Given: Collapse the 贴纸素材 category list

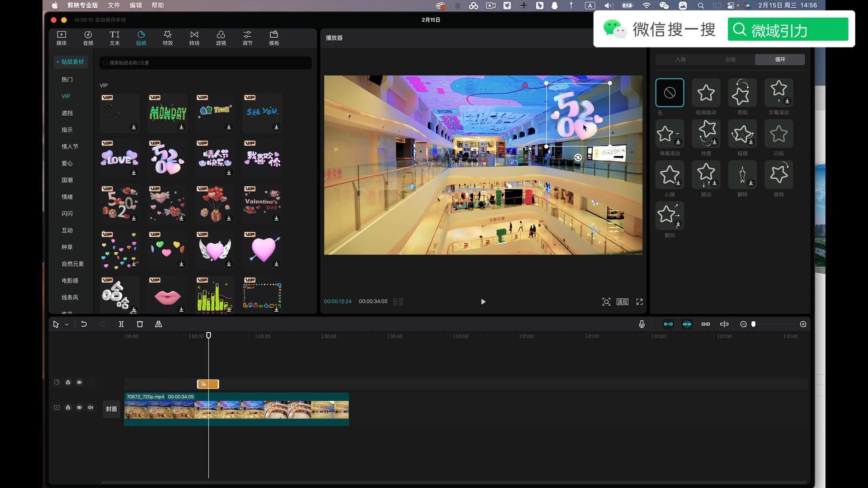Looking at the screenshot, I should click(71, 62).
